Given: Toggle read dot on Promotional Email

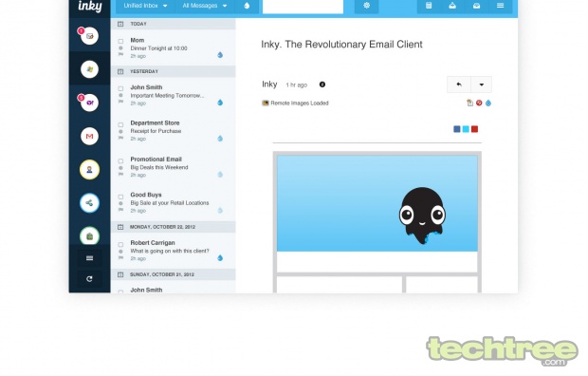Looking at the screenshot, I should coord(120,167).
